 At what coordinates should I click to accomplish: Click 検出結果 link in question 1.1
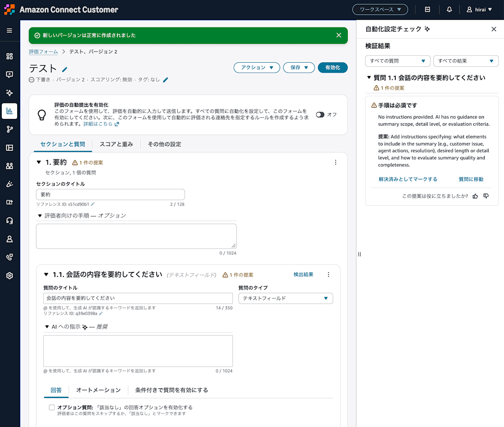[x=303, y=274]
